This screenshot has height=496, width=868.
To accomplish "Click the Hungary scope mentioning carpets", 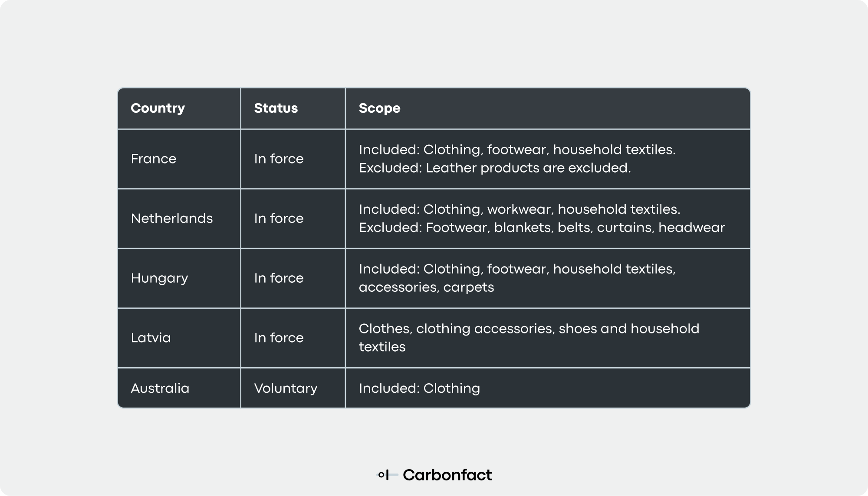I will pos(517,278).
